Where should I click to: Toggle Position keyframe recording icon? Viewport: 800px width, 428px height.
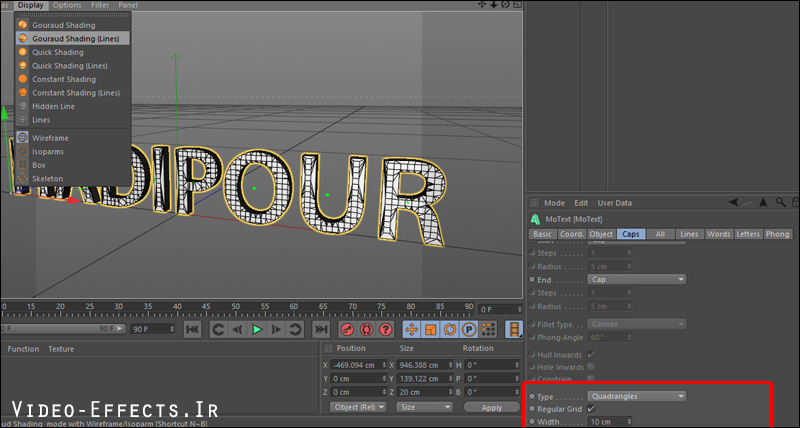pos(411,330)
